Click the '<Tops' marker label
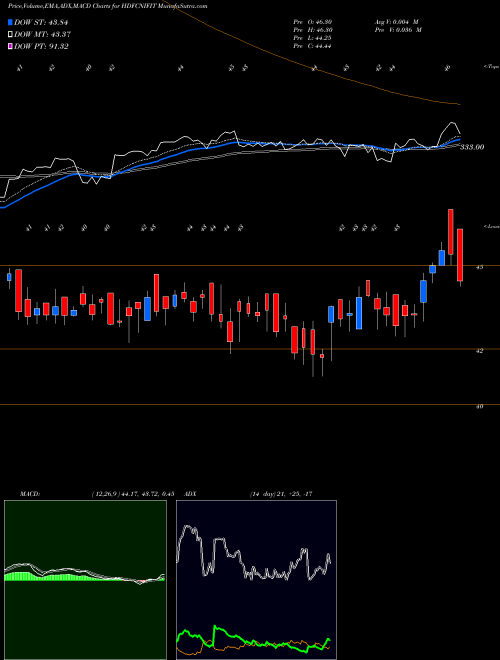 491,67
